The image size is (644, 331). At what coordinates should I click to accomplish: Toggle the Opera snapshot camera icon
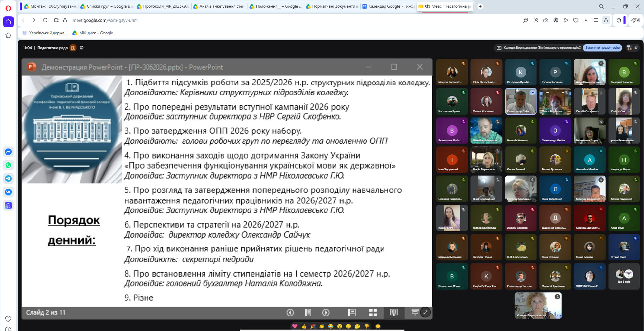545,20
